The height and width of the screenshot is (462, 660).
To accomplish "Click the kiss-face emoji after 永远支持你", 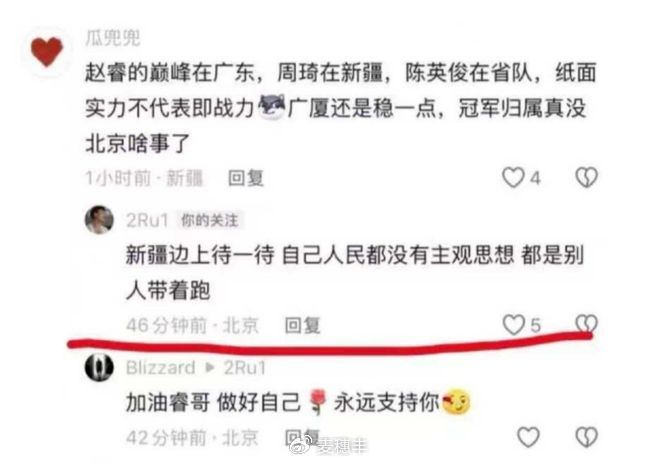I will point(456,401).
